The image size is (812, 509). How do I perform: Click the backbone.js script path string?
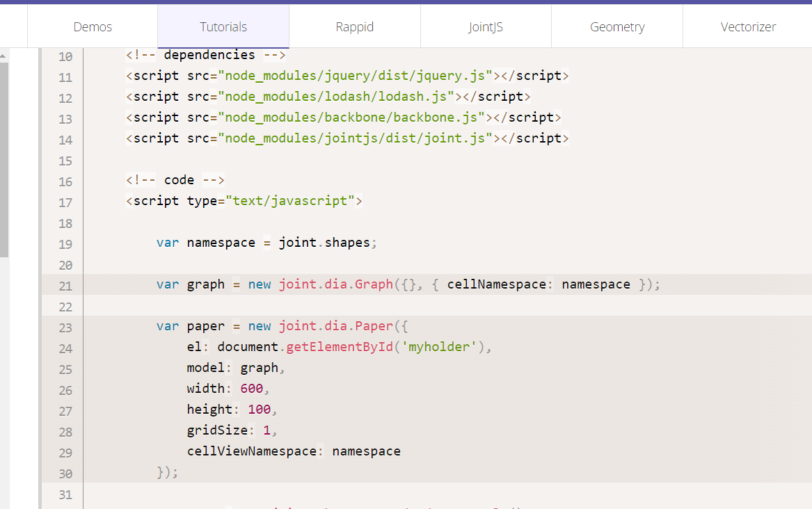pos(351,118)
